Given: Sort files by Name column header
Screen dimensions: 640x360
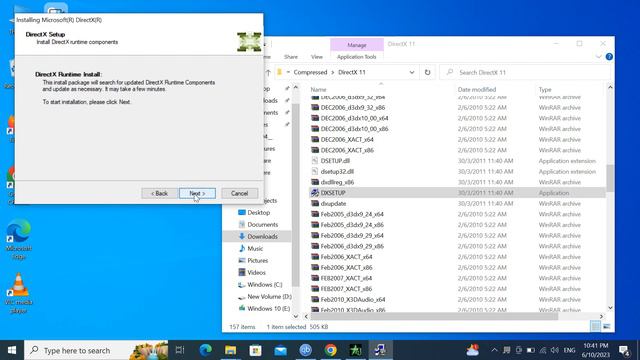Looking at the screenshot, I should tap(318, 89).
